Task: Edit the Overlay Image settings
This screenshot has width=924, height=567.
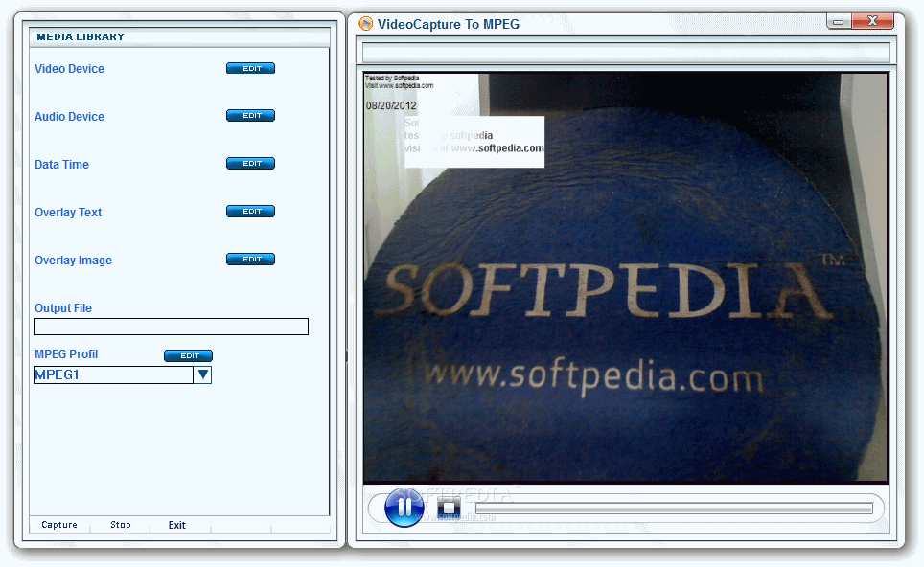Action: pyautogui.click(x=250, y=259)
